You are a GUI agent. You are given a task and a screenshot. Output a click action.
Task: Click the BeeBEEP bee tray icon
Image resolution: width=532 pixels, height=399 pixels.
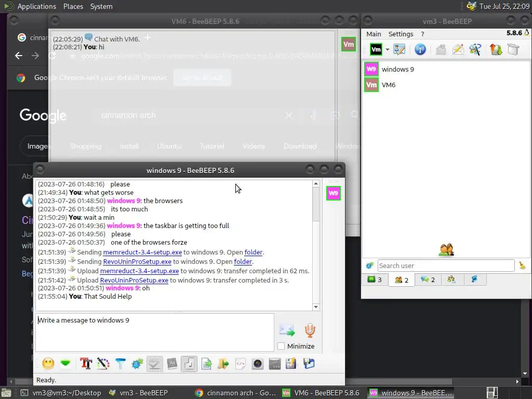click(x=471, y=6)
